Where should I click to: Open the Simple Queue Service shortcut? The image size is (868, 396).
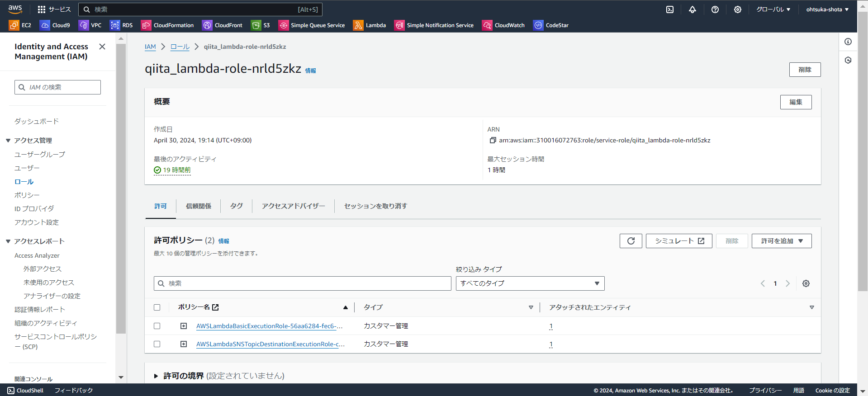click(x=312, y=25)
